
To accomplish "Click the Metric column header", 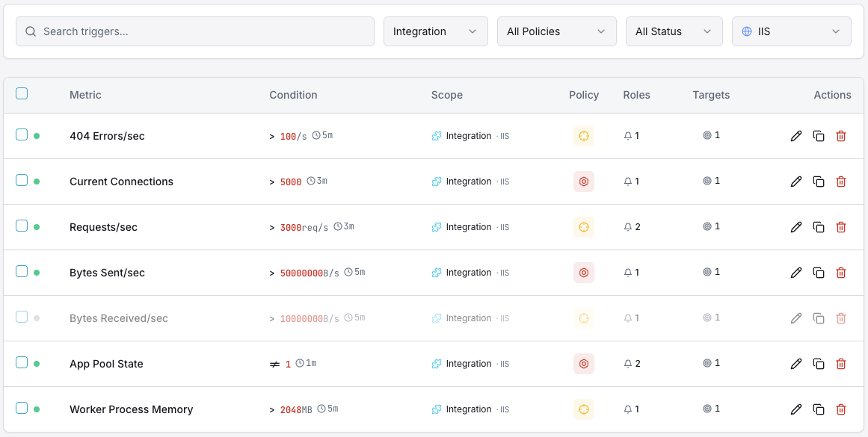I will (x=85, y=95).
